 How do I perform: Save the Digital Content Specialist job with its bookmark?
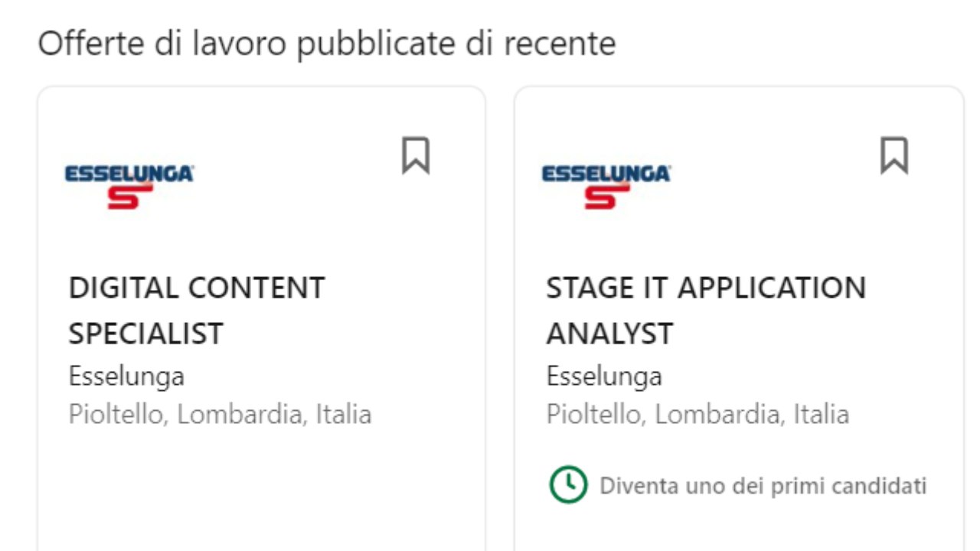click(x=416, y=156)
